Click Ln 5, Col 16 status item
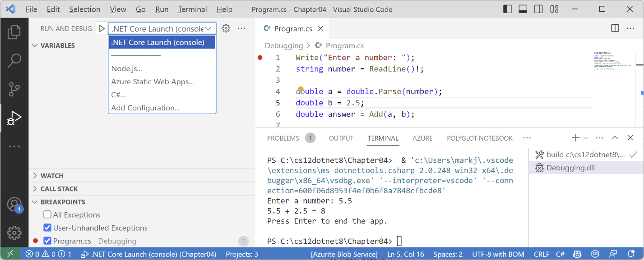This screenshot has width=644, height=260. [x=406, y=254]
